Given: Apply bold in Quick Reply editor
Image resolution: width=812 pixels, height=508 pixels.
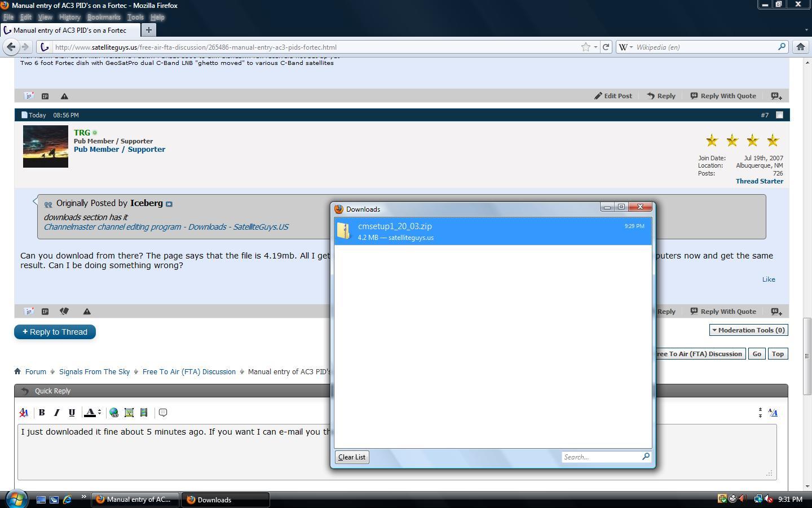Looking at the screenshot, I should (x=42, y=413).
